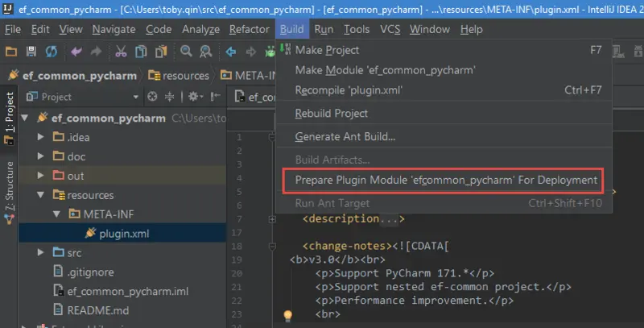The height and width of the screenshot is (328, 644).
Task: Choose Prepare Plugin Module For Deployment
Action: 444,180
